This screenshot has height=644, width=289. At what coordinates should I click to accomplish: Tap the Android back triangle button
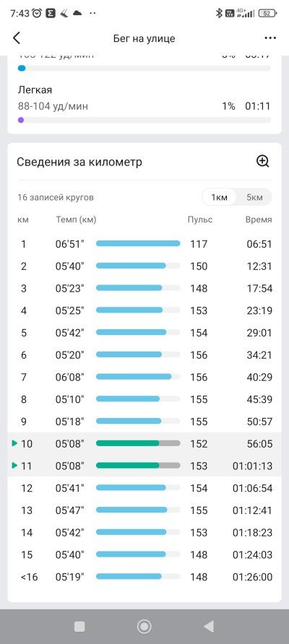(x=209, y=627)
